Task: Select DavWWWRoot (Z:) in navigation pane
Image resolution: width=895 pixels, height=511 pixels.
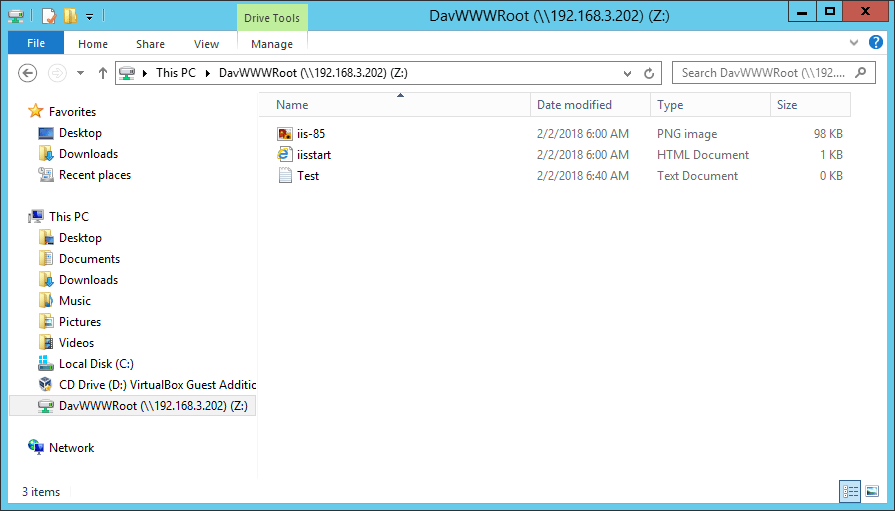Action: (133, 406)
